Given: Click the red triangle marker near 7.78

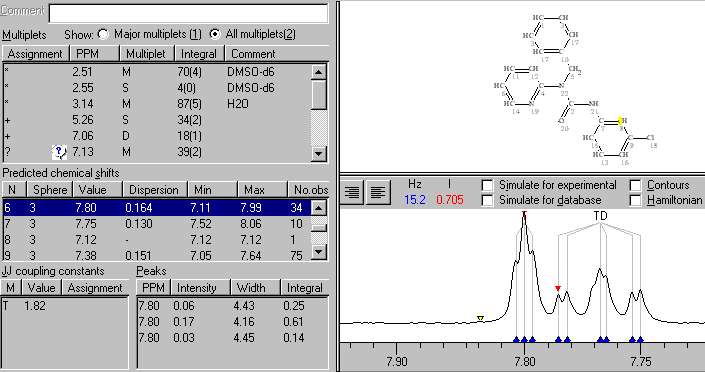Looking at the screenshot, I should tap(558, 288).
